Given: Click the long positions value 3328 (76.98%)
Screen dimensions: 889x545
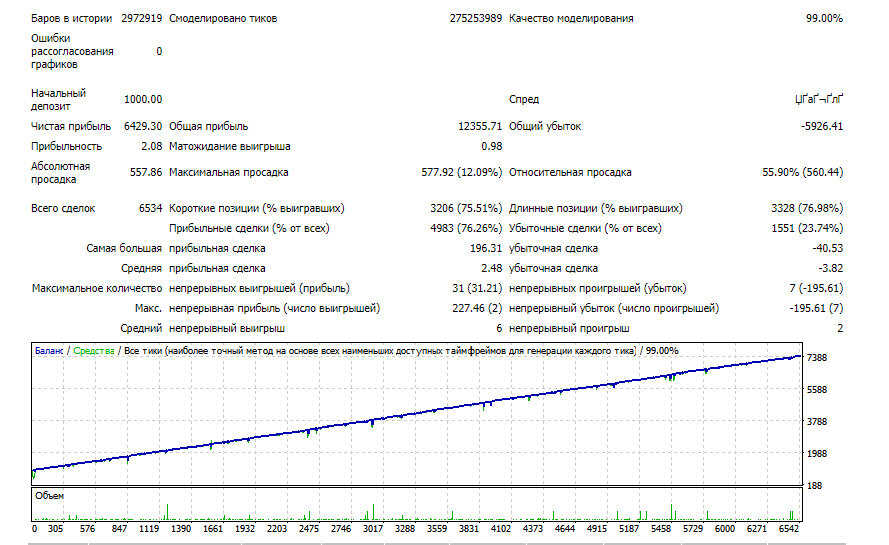Looking at the screenshot, I should click(807, 208).
